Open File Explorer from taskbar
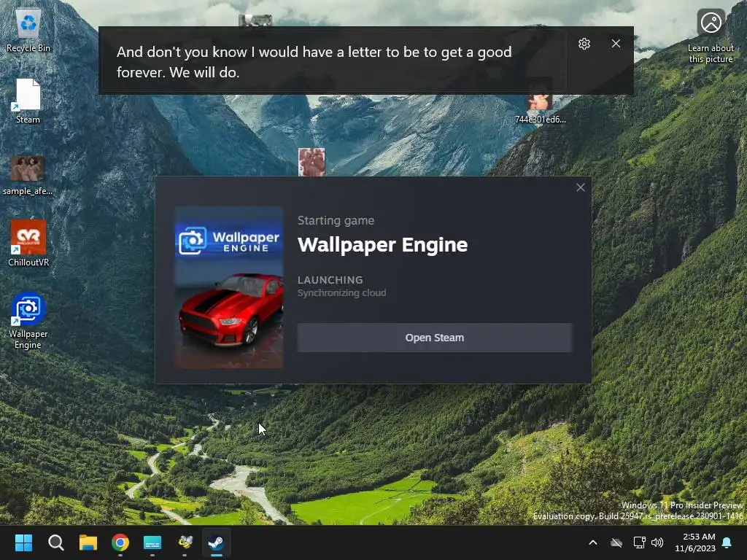 tap(88, 542)
